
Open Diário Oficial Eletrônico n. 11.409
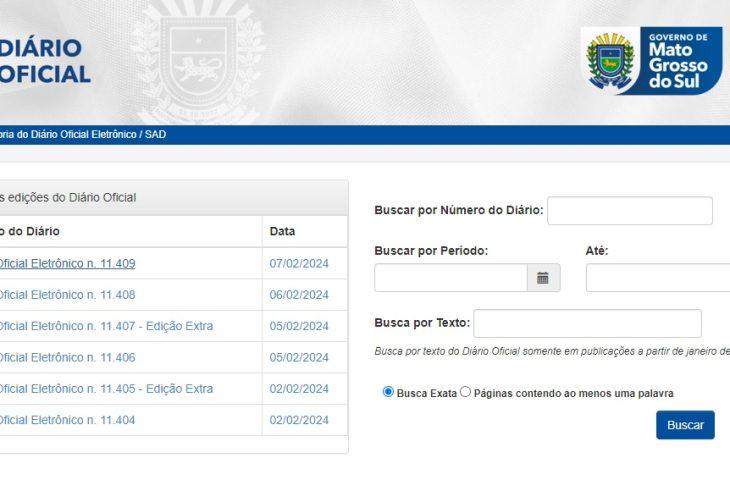[x=67, y=264]
